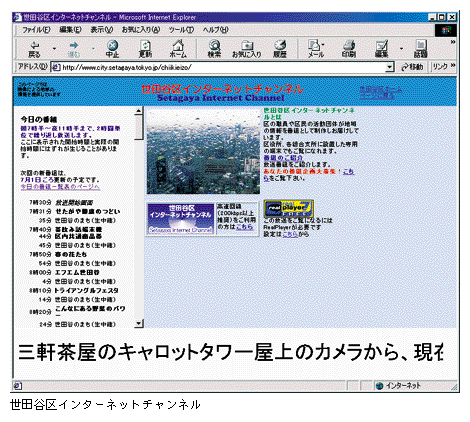Click the address bar URL field
Screen dimensions: 470x422
[223, 67]
